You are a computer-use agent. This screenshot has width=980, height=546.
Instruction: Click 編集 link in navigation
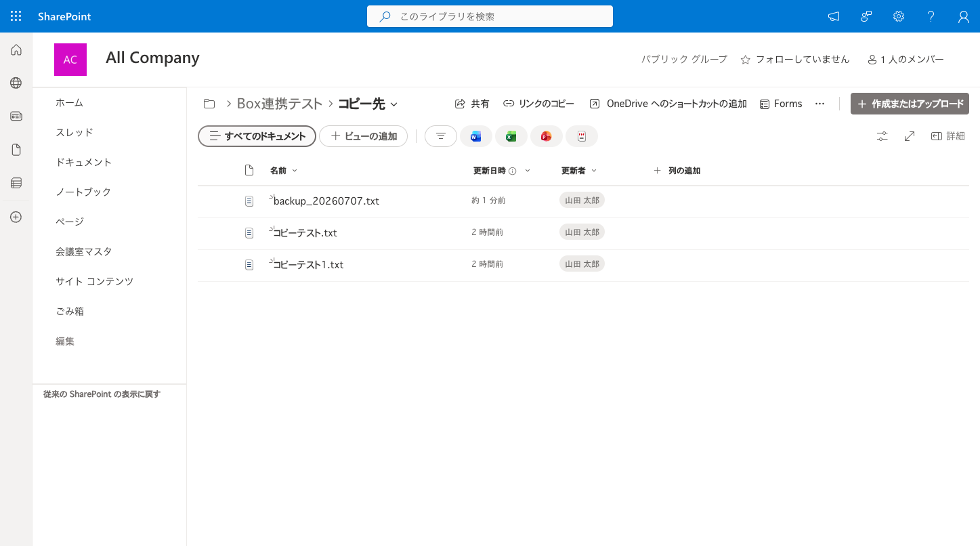point(65,341)
